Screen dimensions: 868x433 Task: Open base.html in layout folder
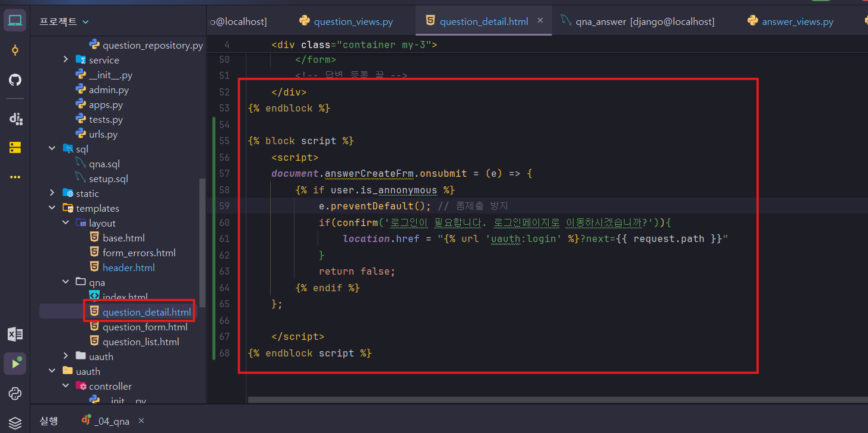[x=116, y=238]
